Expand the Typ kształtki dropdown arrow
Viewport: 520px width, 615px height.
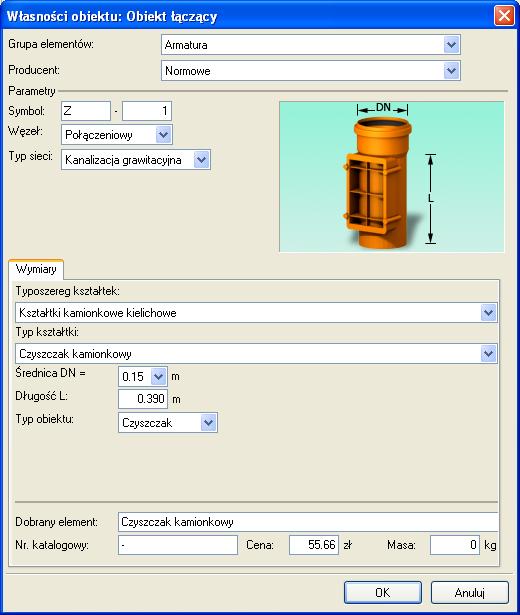488,353
